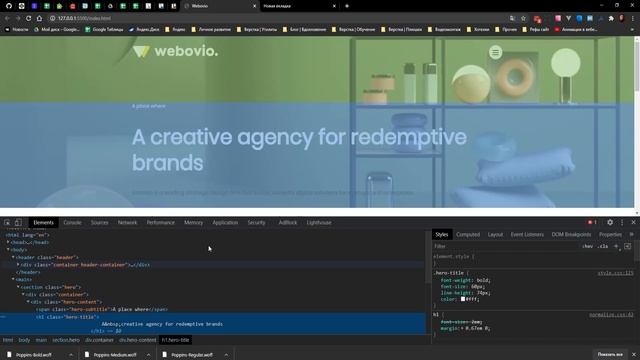The height and width of the screenshot is (360, 640).
Task: Click the red AdBlock extension icon
Action: [538, 19]
